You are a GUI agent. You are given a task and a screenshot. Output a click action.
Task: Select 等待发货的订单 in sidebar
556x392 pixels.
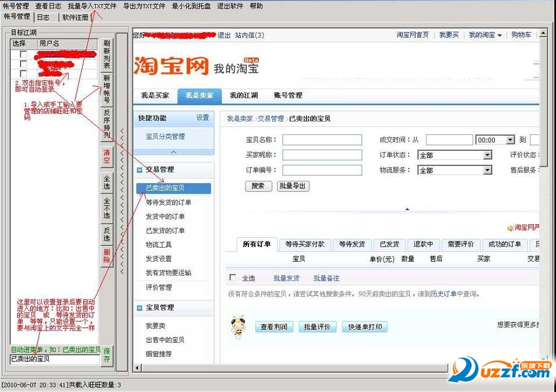click(169, 202)
